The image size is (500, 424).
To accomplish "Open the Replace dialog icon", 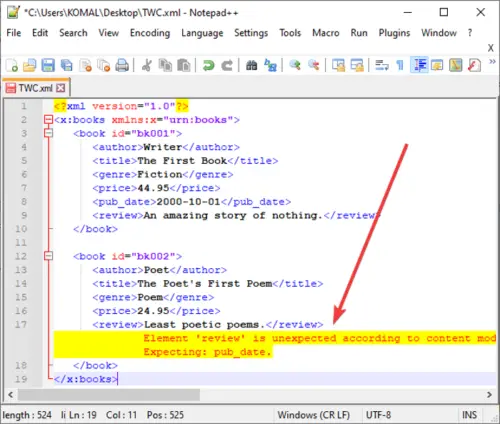I will tap(270, 65).
